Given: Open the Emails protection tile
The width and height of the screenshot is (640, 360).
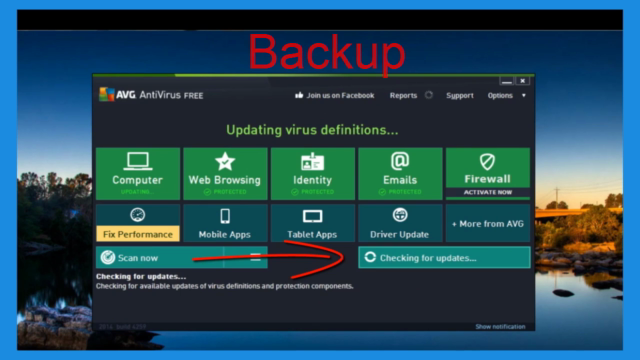Looking at the screenshot, I should click(400, 174).
